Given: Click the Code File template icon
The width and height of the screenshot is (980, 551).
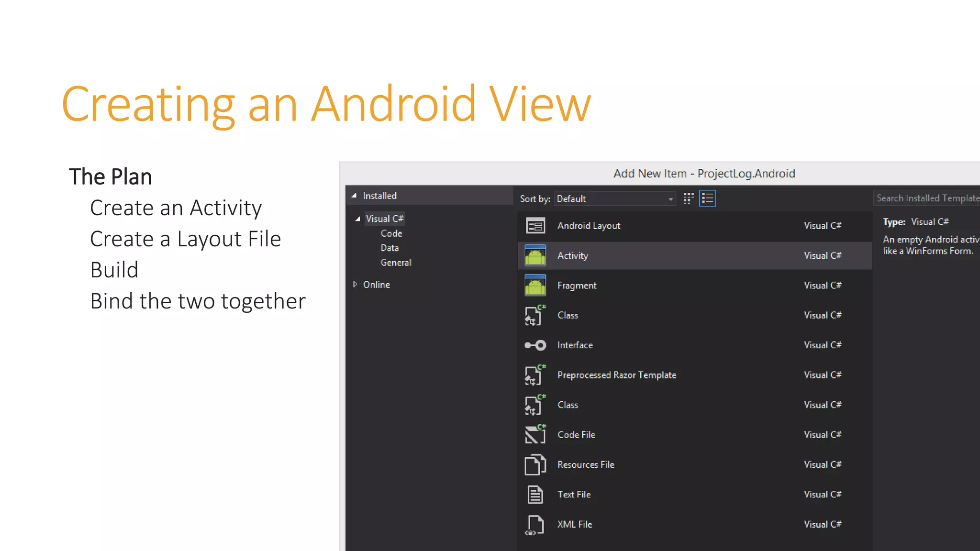Looking at the screenshot, I should (535, 435).
